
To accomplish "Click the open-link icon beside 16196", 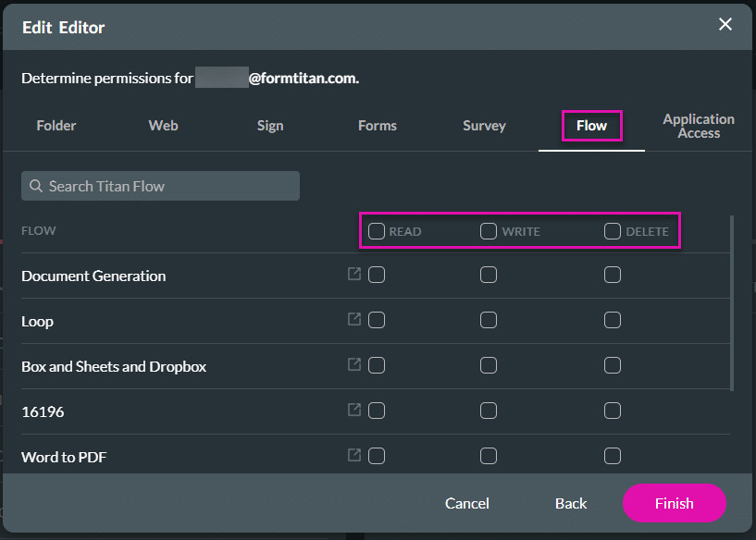I will pyautogui.click(x=354, y=411).
